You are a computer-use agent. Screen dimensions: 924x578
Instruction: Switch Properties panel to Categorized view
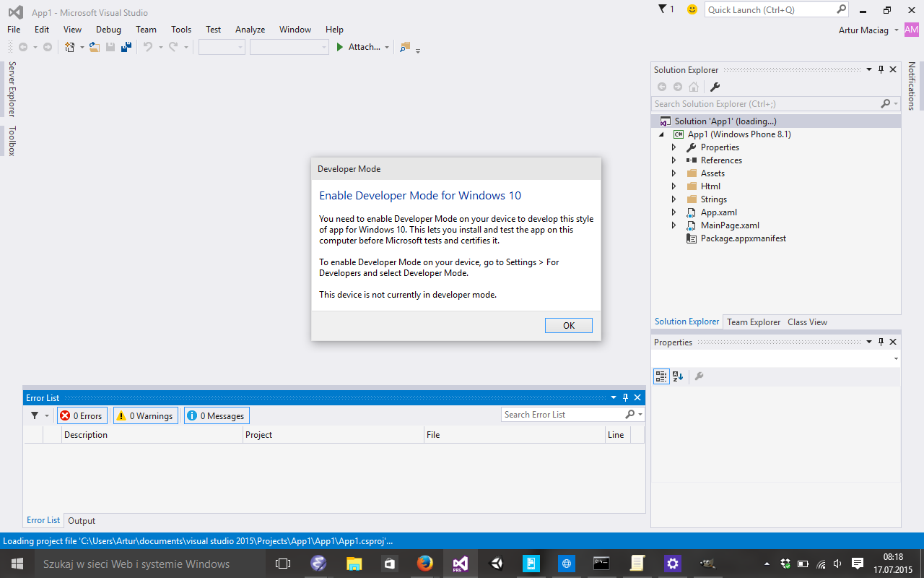tap(661, 376)
